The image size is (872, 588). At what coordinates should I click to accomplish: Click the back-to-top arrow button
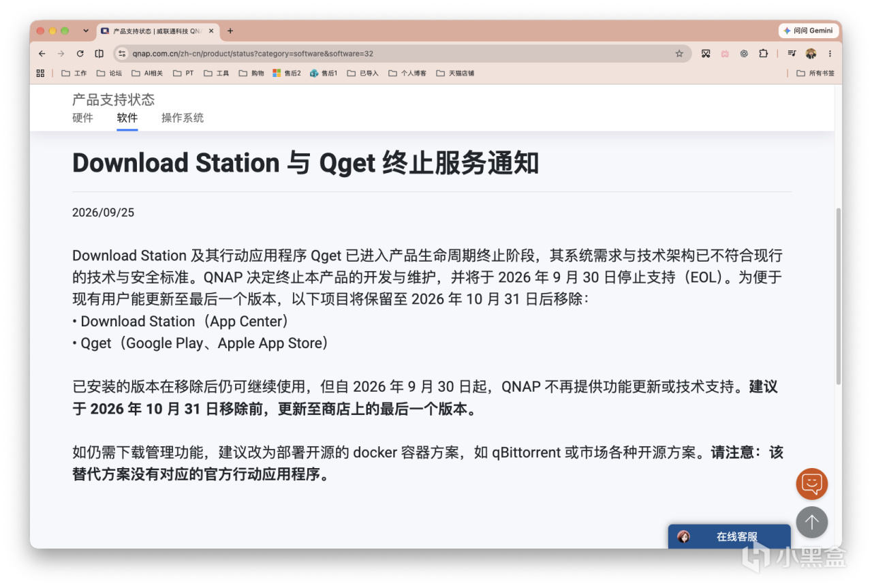812,523
